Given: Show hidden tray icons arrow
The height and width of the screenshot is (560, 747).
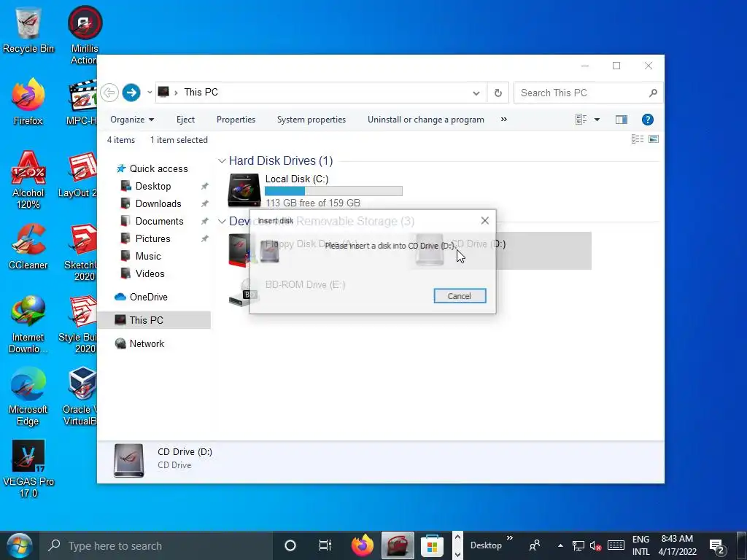Looking at the screenshot, I should (560, 545).
